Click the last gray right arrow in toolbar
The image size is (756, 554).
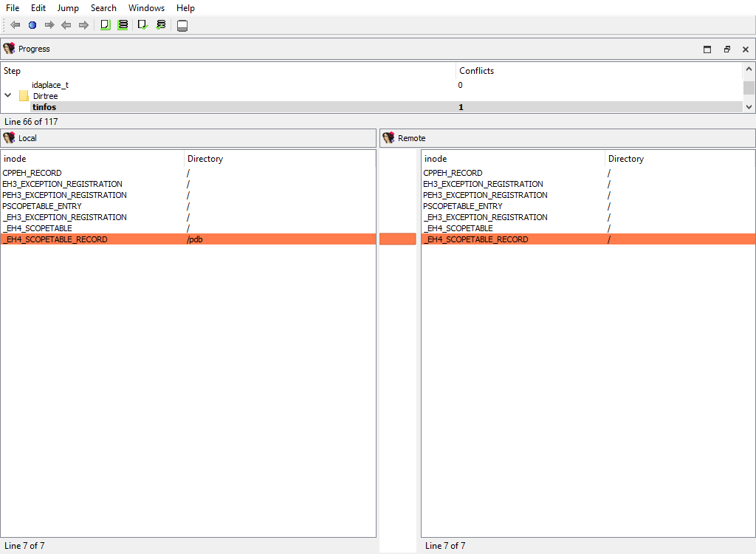83,25
